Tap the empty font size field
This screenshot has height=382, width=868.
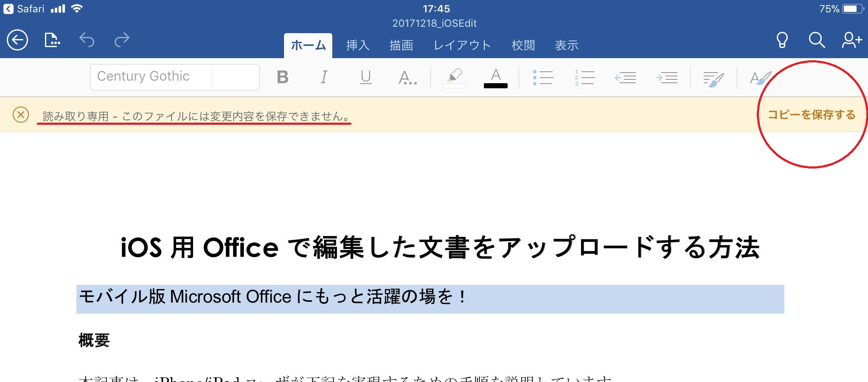(235, 77)
